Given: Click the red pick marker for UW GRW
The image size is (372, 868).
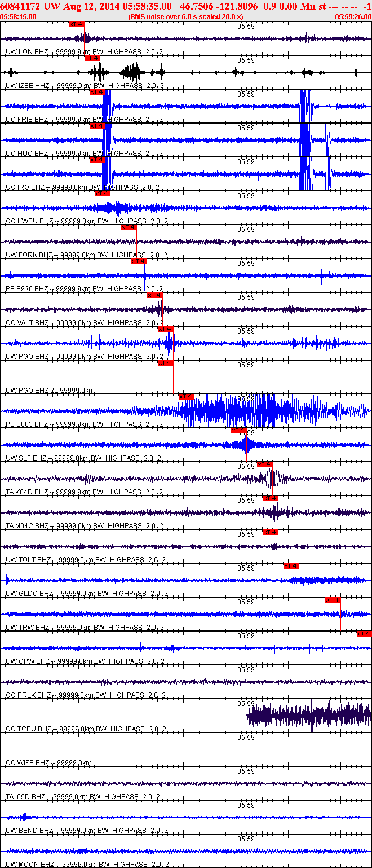Looking at the screenshot, I should [x=364, y=634].
